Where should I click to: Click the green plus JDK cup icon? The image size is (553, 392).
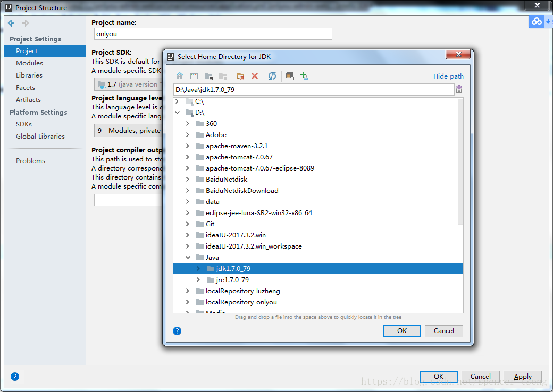[x=304, y=76]
